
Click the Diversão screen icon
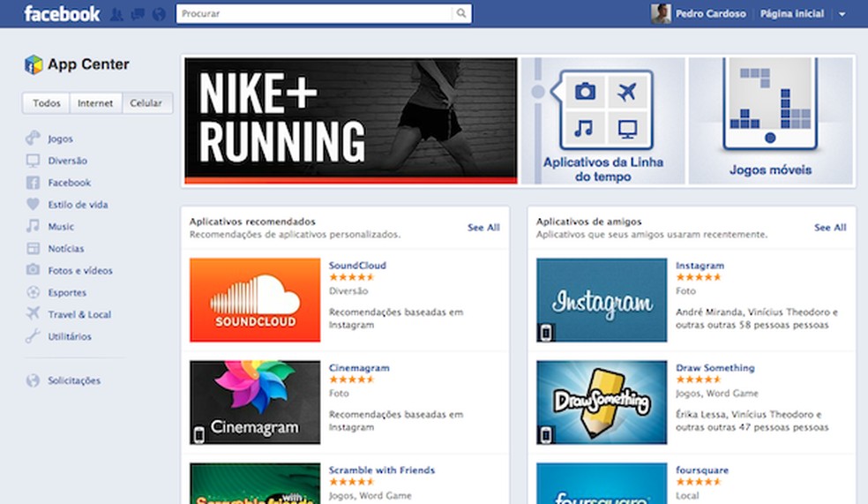tap(34, 161)
